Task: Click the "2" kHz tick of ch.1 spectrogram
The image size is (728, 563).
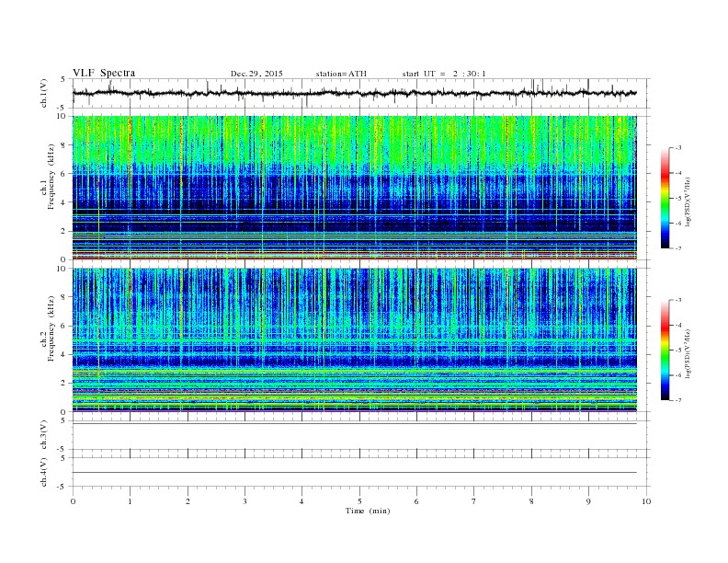Action: pyautogui.click(x=64, y=231)
